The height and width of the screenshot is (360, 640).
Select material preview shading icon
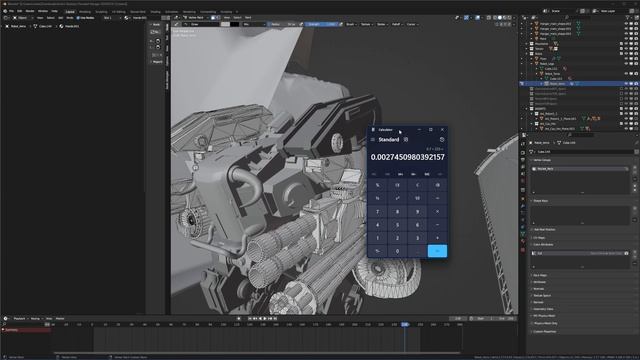click(x=504, y=18)
